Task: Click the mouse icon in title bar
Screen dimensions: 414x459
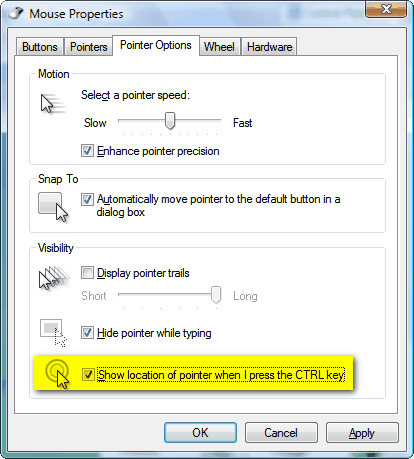Action: click(16, 13)
